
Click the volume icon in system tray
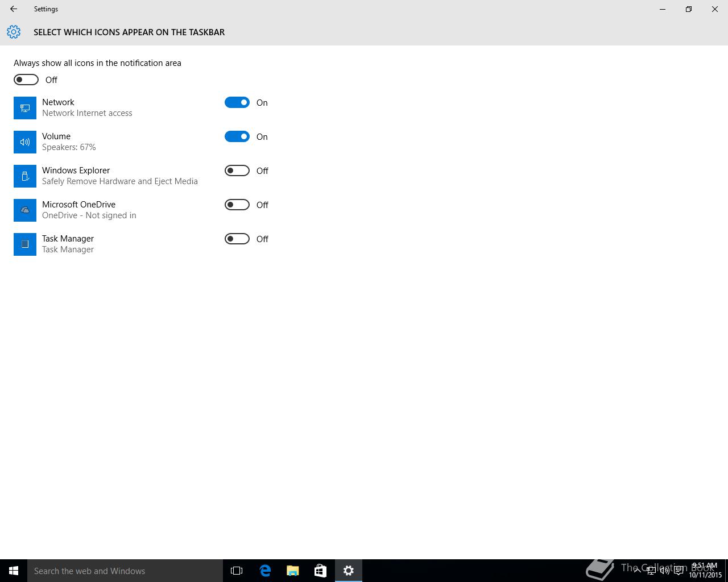[x=664, y=571]
